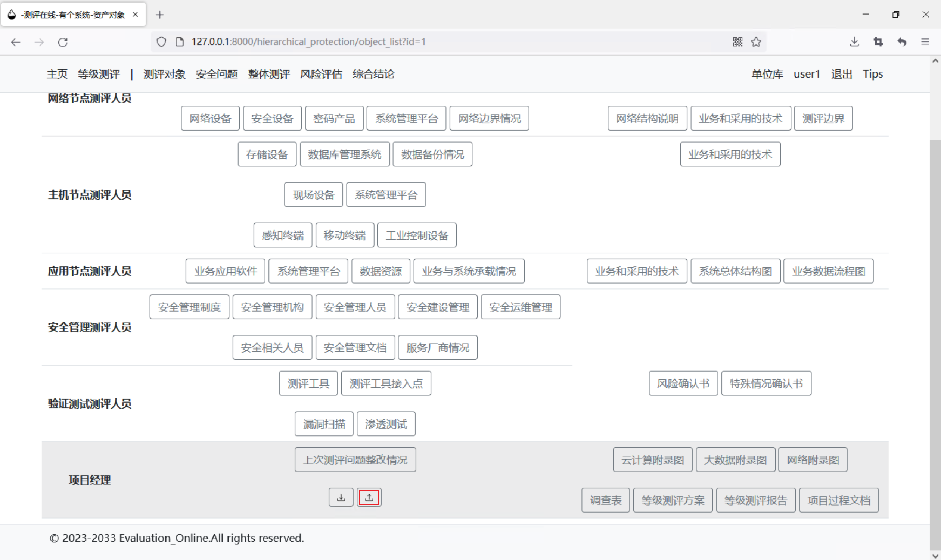Click the 测评工具 button
The image size is (941, 560).
click(308, 384)
